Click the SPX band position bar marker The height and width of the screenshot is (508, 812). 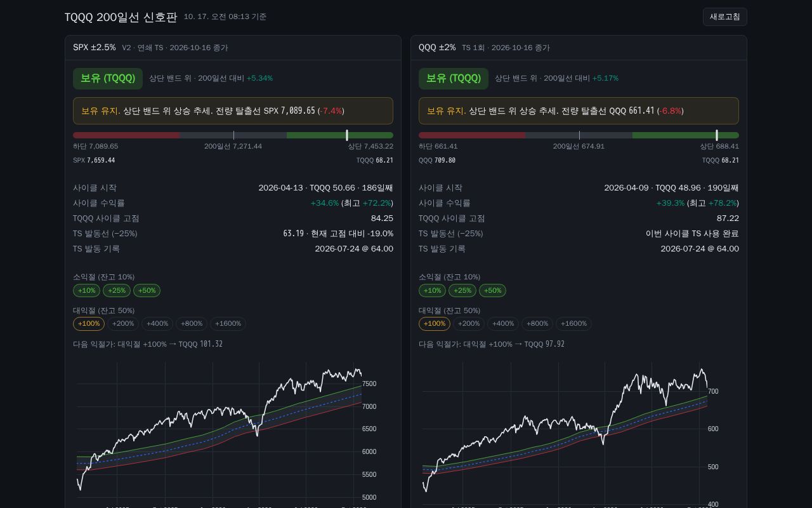pyautogui.click(x=347, y=135)
